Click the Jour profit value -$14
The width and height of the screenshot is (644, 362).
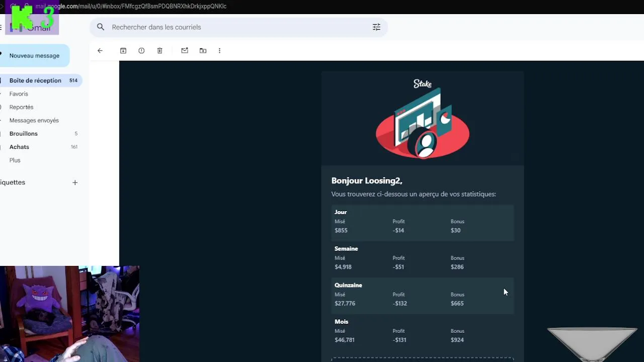coord(398,230)
